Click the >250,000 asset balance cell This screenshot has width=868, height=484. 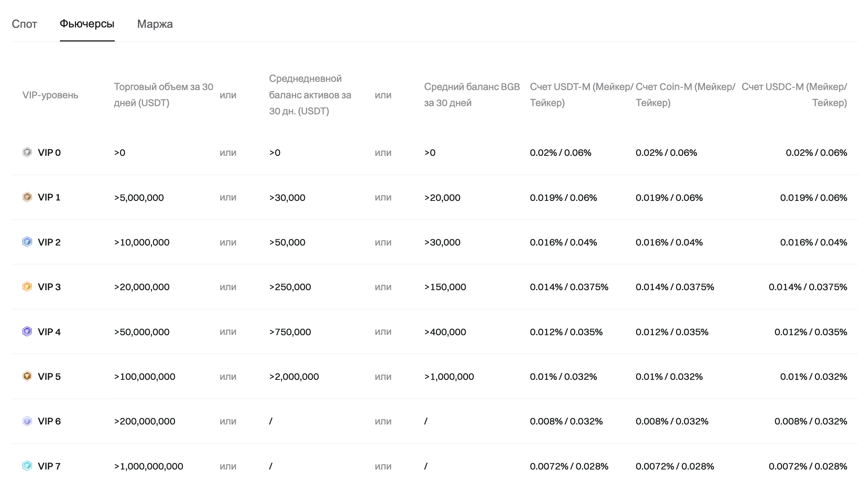pos(290,287)
